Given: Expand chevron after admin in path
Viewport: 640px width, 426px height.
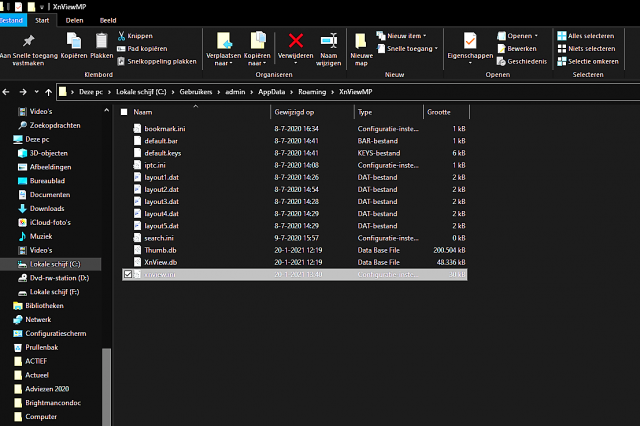Looking at the screenshot, I should click(251, 92).
